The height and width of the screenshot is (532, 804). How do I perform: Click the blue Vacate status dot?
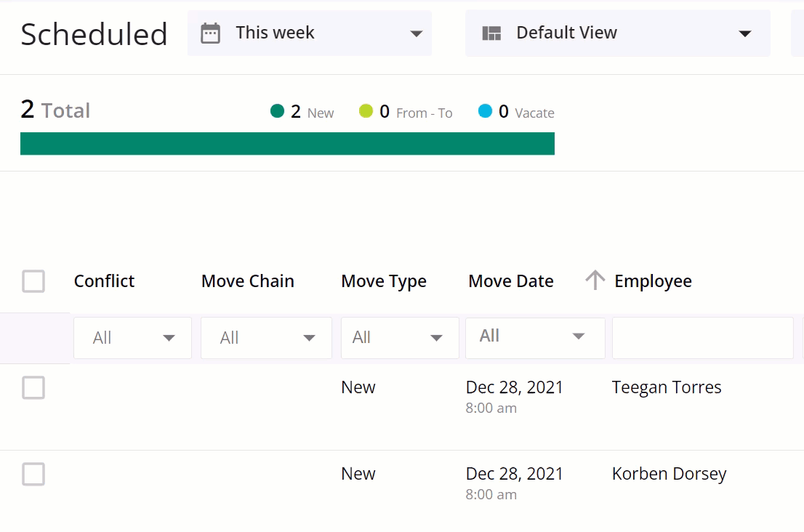tap(486, 111)
